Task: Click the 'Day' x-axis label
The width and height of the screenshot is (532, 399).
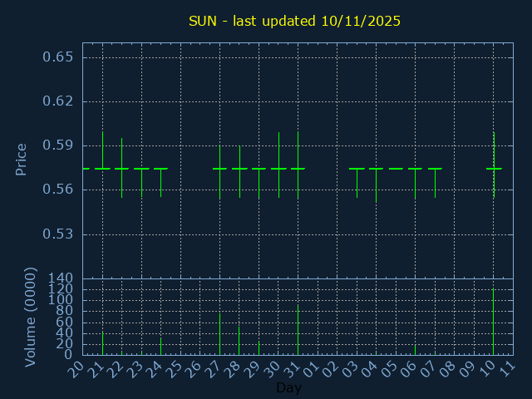Action: [288, 387]
